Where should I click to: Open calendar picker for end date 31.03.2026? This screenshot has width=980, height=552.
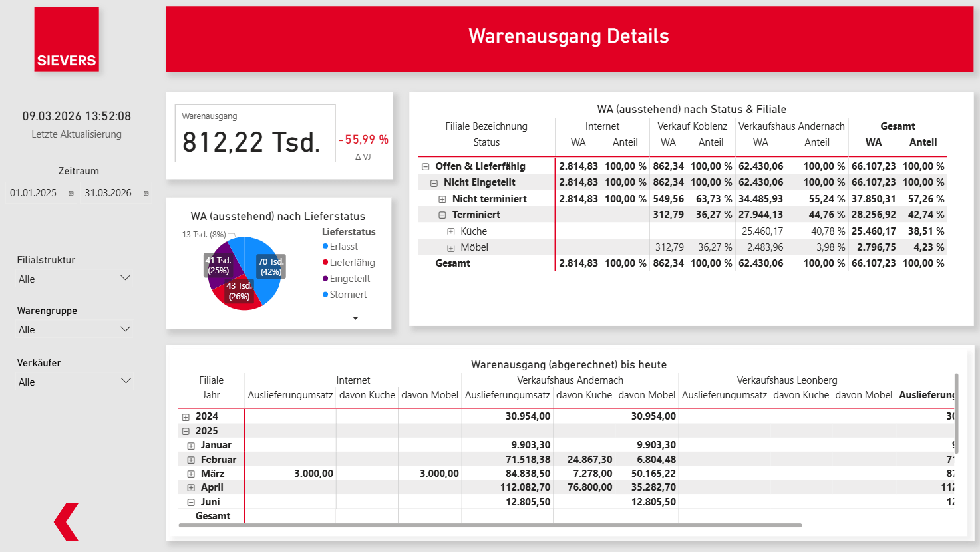tap(146, 194)
